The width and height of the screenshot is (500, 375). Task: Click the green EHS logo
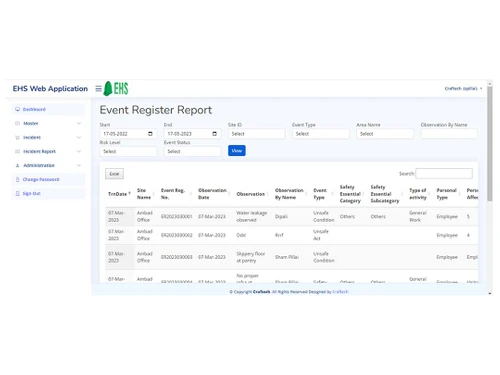click(x=116, y=89)
